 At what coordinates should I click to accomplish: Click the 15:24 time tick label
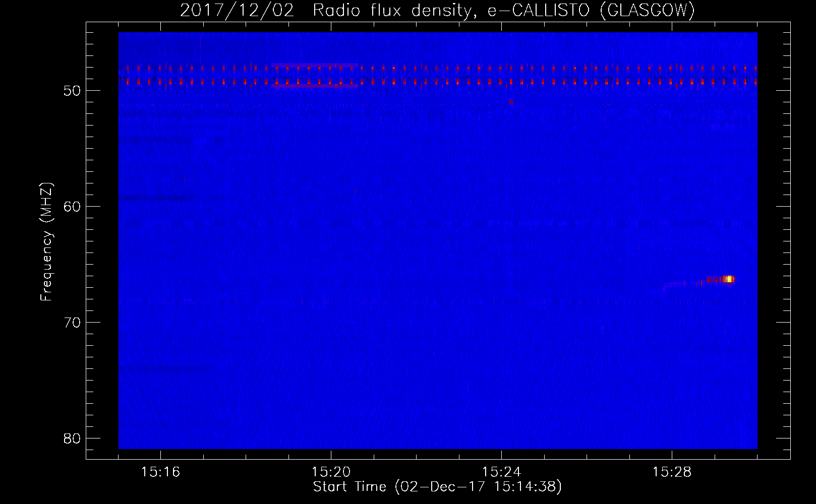pos(501,472)
